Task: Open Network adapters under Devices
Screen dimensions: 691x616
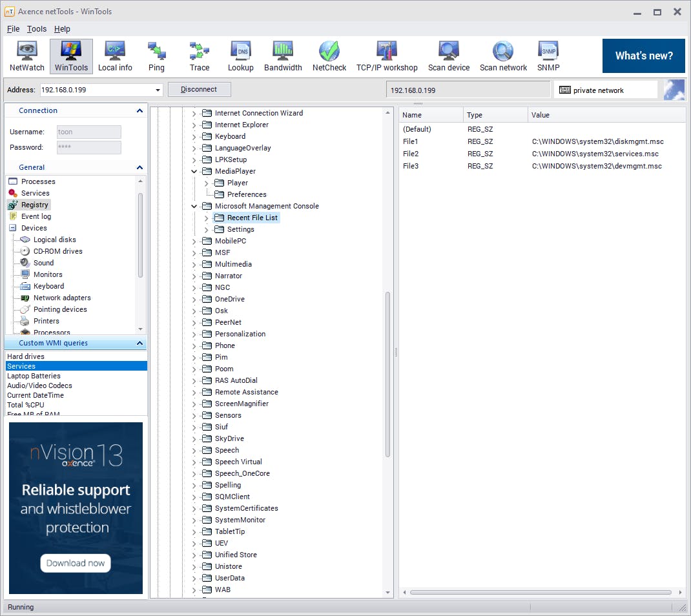Action: click(62, 298)
